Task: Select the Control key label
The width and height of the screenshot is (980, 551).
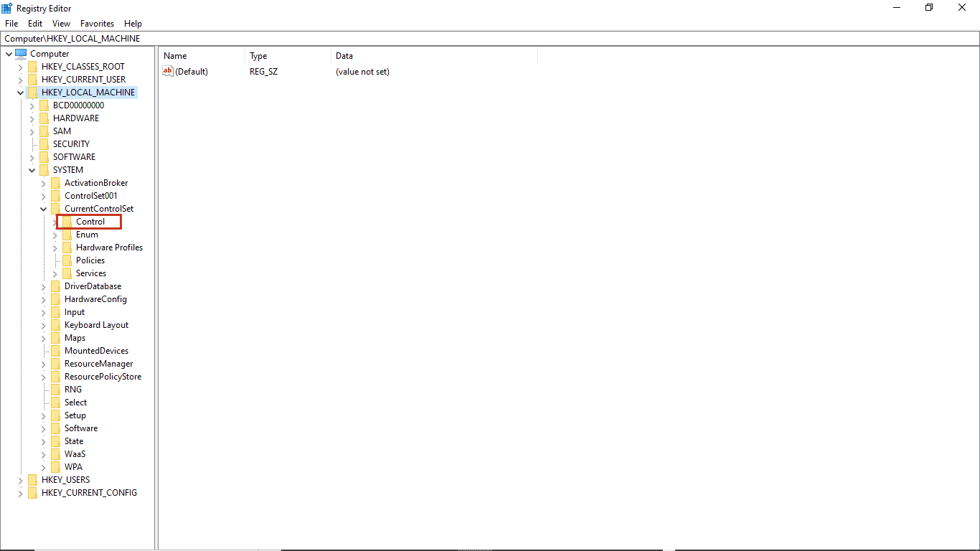Action: coord(90,222)
